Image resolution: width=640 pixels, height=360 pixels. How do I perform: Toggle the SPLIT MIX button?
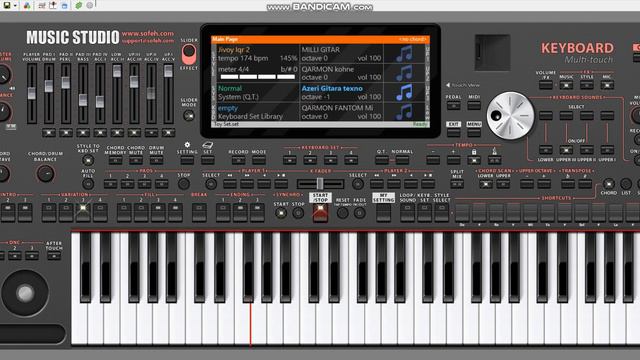pyautogui.click(x=457, y=184)
